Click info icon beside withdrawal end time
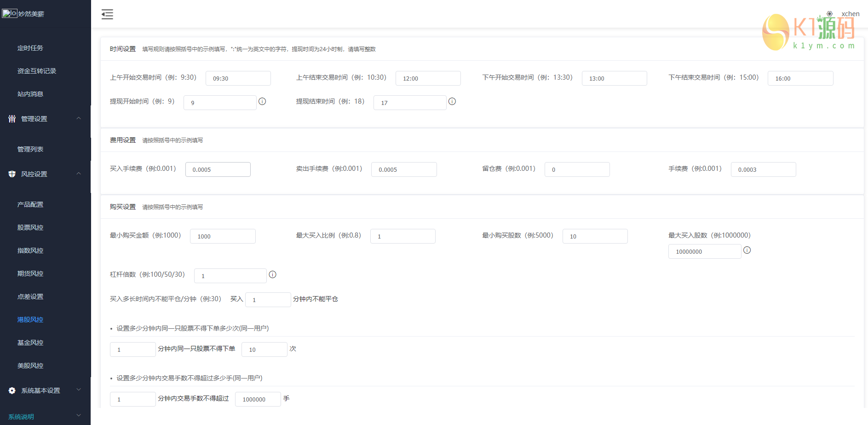This screenshot has width=868, height=425. pos(452,101)
